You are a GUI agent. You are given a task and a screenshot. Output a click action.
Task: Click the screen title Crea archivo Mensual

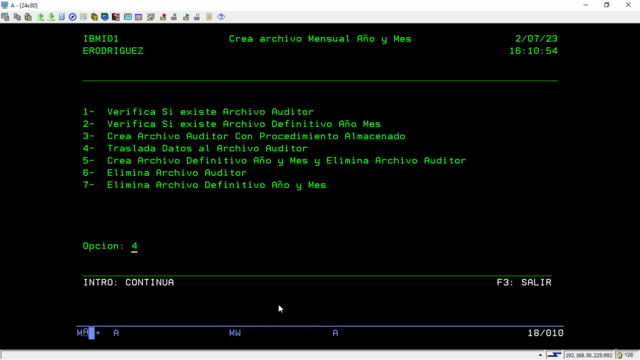(x=320, y=39)
